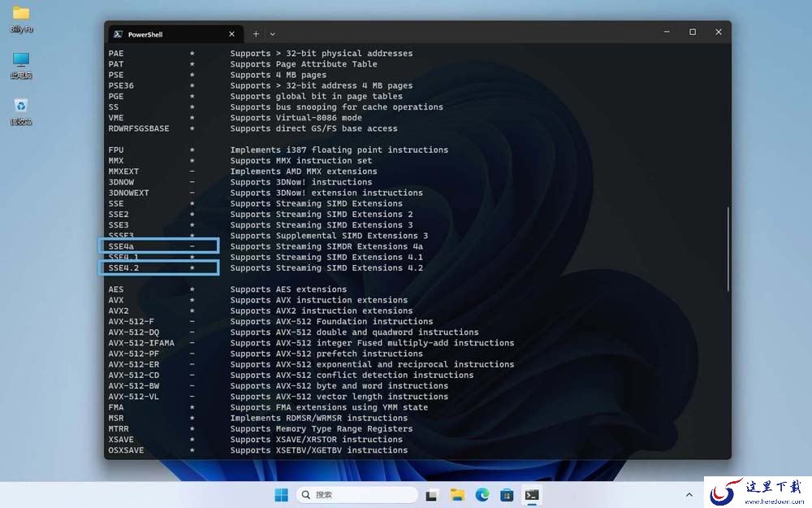Open Microsoft Edge from the taskbar
This screenshot has height=508, width=812.
(x=482, y=495)
